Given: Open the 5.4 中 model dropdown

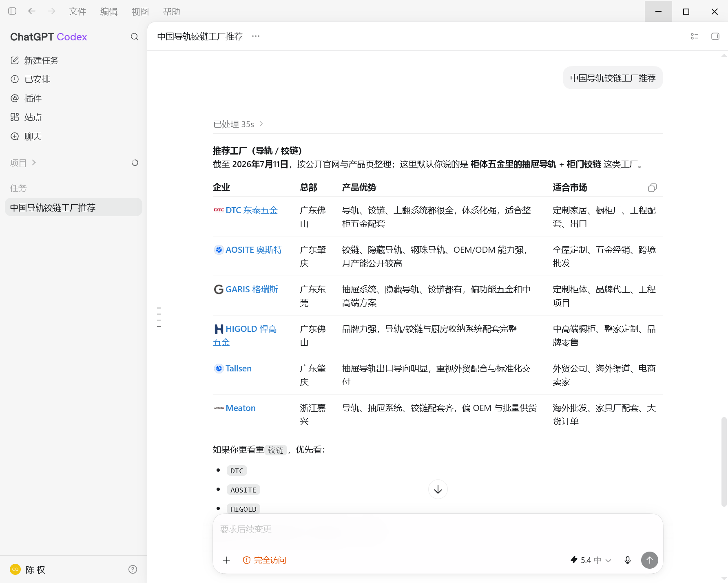Looking at the screenshot, I should [591, 560].
